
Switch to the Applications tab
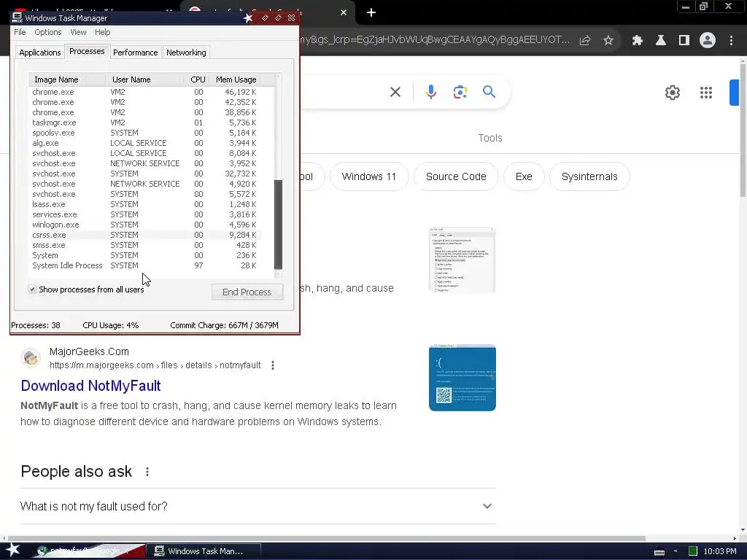pyautogui.click(x=40, y=52)
